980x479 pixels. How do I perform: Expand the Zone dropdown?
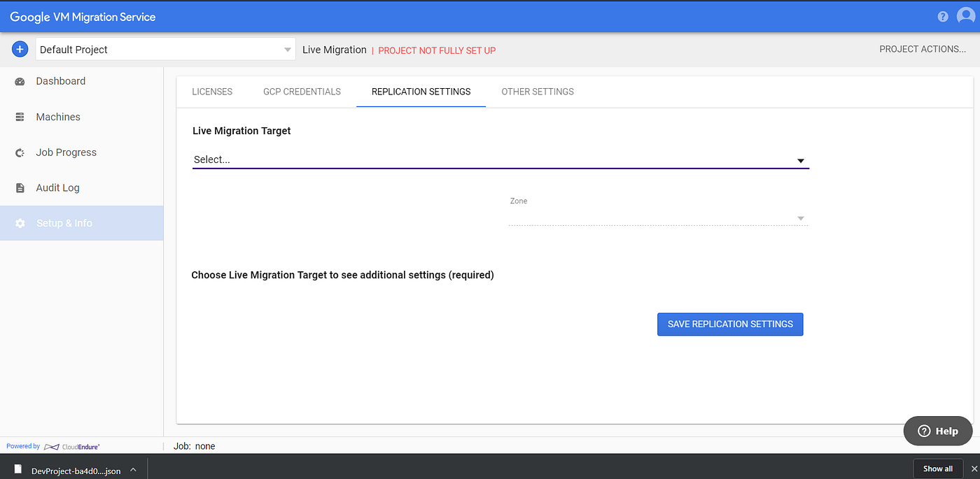point(800,218)
